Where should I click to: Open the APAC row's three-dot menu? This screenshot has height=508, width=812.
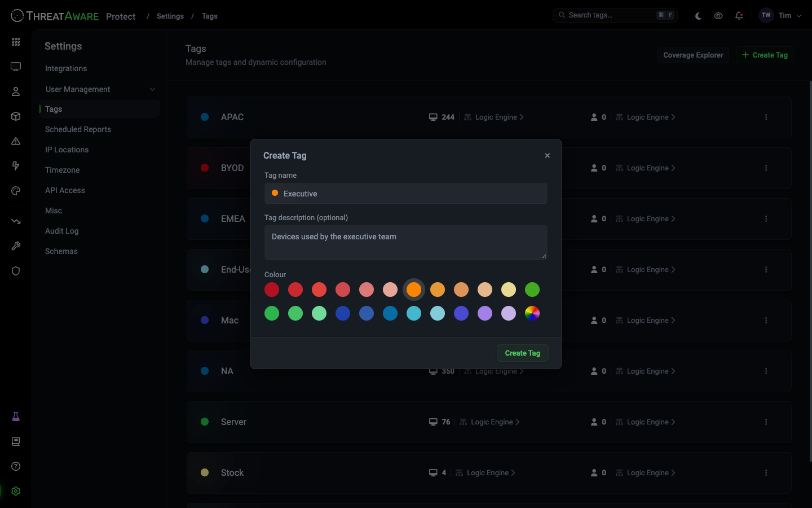point(766,117)
